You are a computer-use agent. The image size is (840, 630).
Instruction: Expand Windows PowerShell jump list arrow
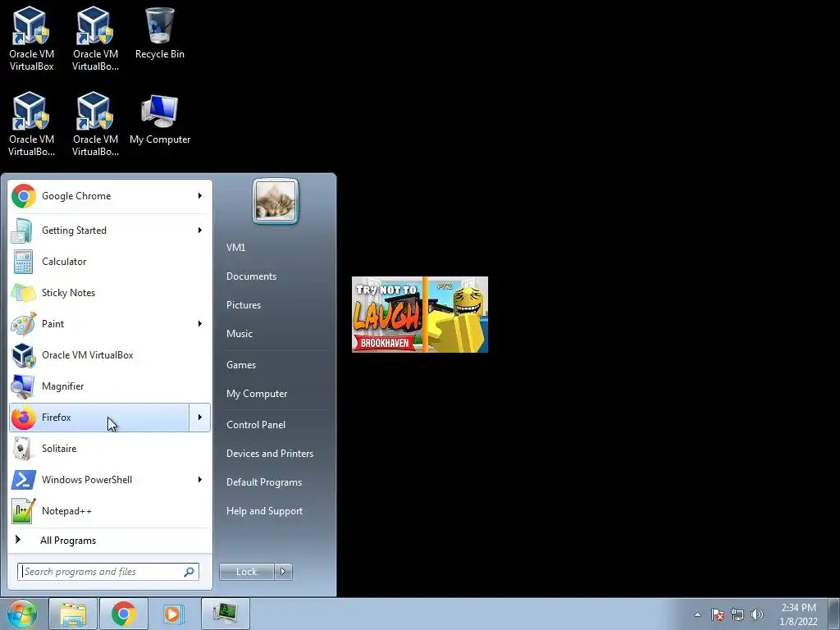coord(200,479)
